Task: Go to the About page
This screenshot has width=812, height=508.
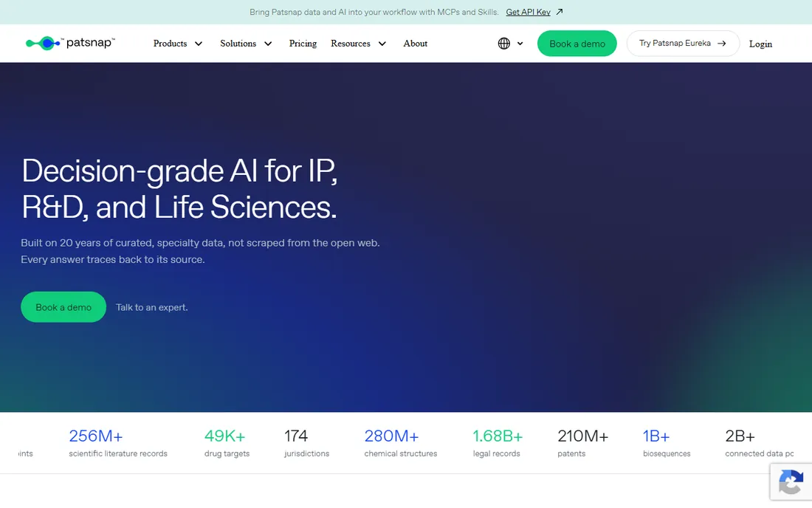Action: coord(416,44)
